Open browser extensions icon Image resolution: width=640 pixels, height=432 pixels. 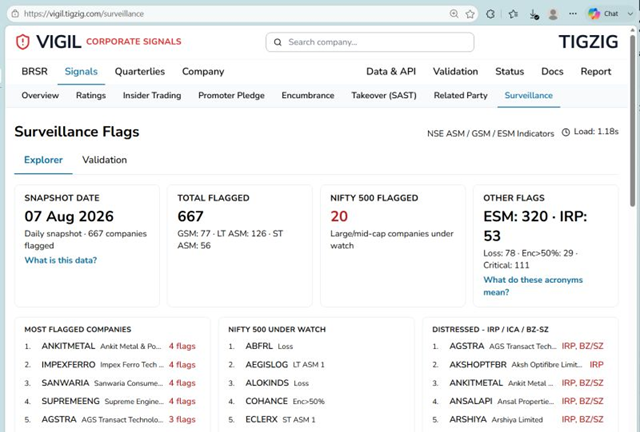click(491, 14)
